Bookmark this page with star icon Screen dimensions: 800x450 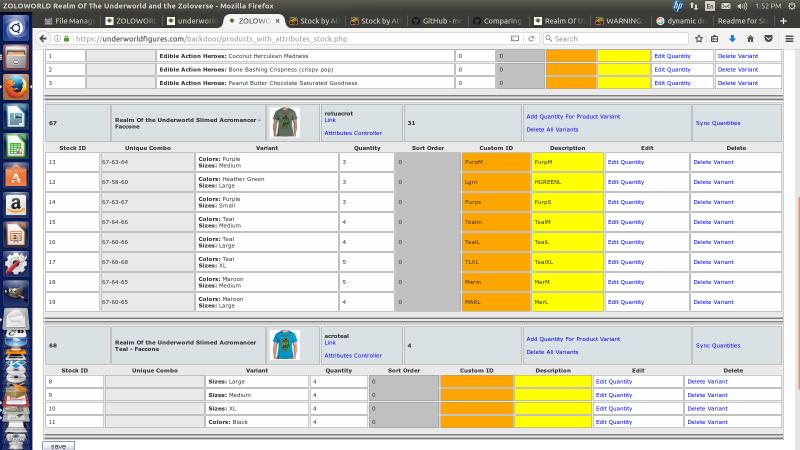[x=699, y=39]
